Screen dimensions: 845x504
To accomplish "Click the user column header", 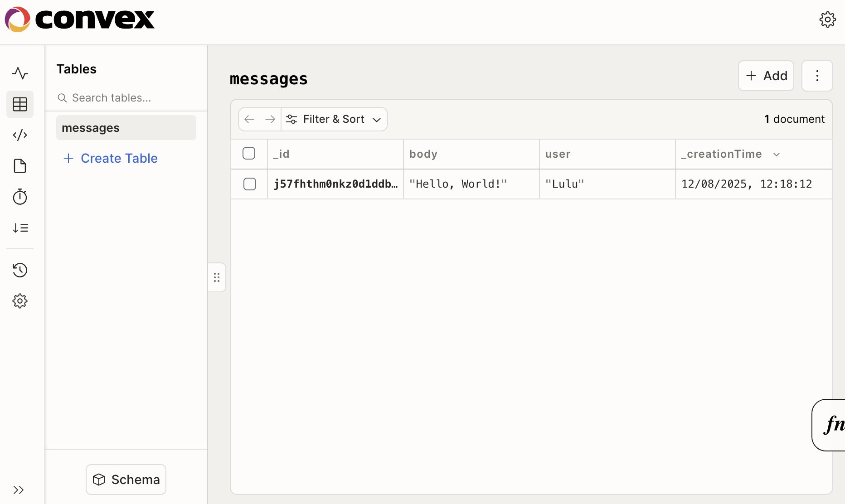I will (x=607, y=154).
